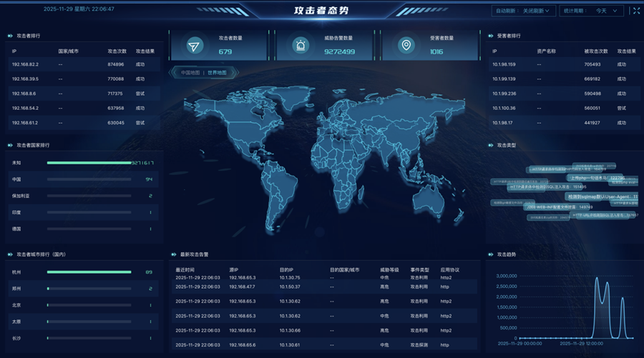
Task: Select victim IP 10.1.99.139 row
Action: [565, 79]
